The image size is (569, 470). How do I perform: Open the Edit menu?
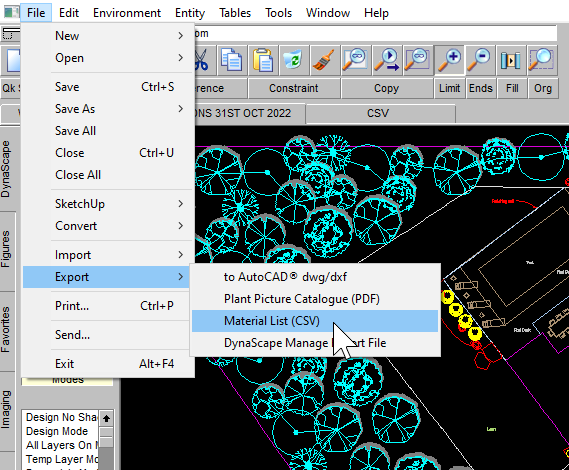[69, 13]
